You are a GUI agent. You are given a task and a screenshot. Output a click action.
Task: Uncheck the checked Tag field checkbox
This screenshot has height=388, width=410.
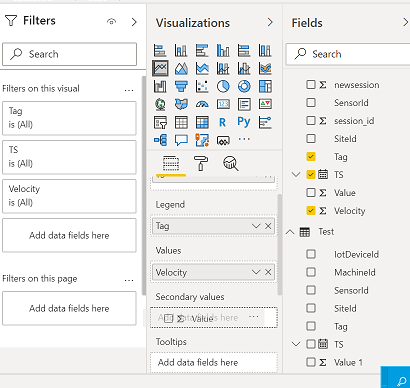point(311,156)
